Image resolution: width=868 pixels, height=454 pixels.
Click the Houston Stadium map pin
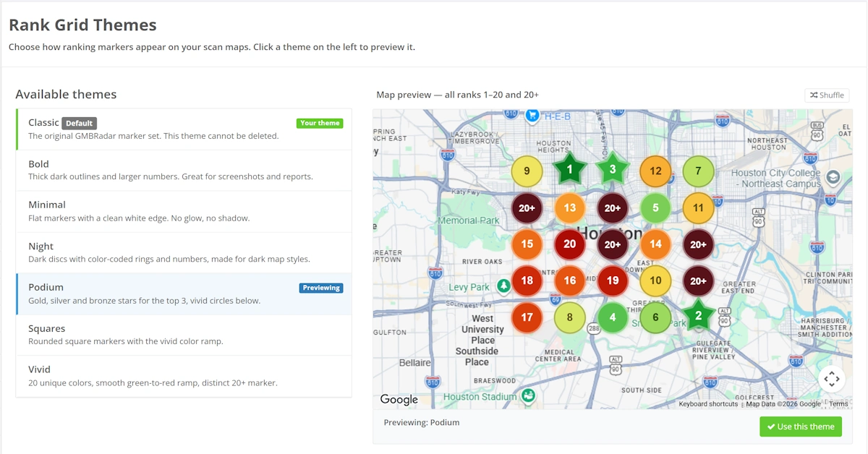[x=529, y=396]
